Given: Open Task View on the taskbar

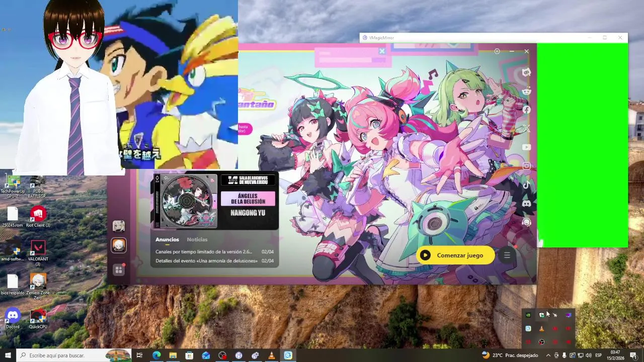Looking at the screenshot, I should pyautogui.click(x=140, y=355).
